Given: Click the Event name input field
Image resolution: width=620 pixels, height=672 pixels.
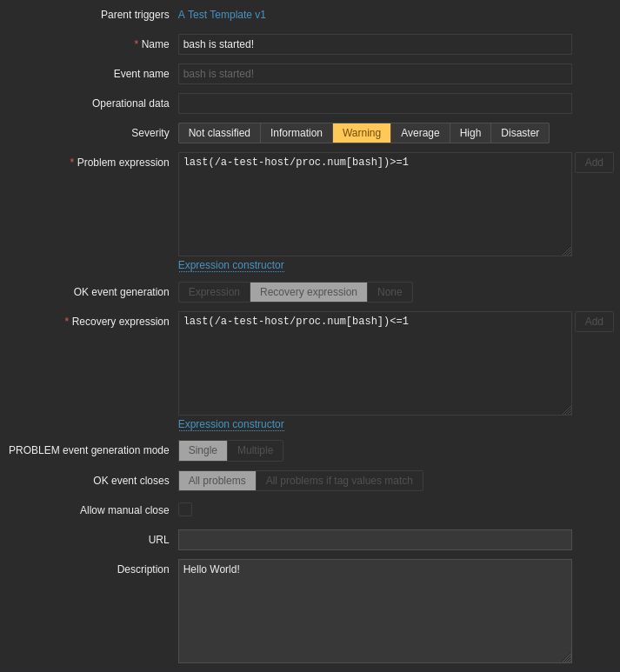Looking at the screenshot, I should coord(375,74).
